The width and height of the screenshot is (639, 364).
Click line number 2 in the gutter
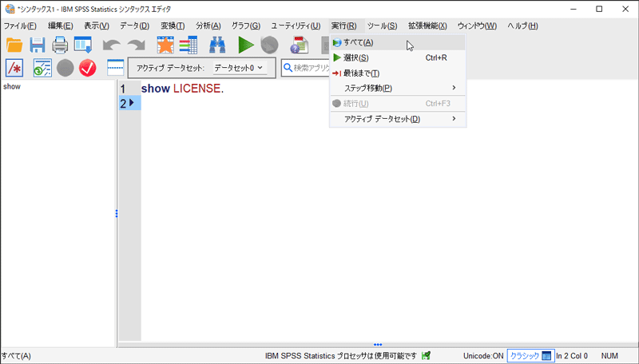point(123,104)
